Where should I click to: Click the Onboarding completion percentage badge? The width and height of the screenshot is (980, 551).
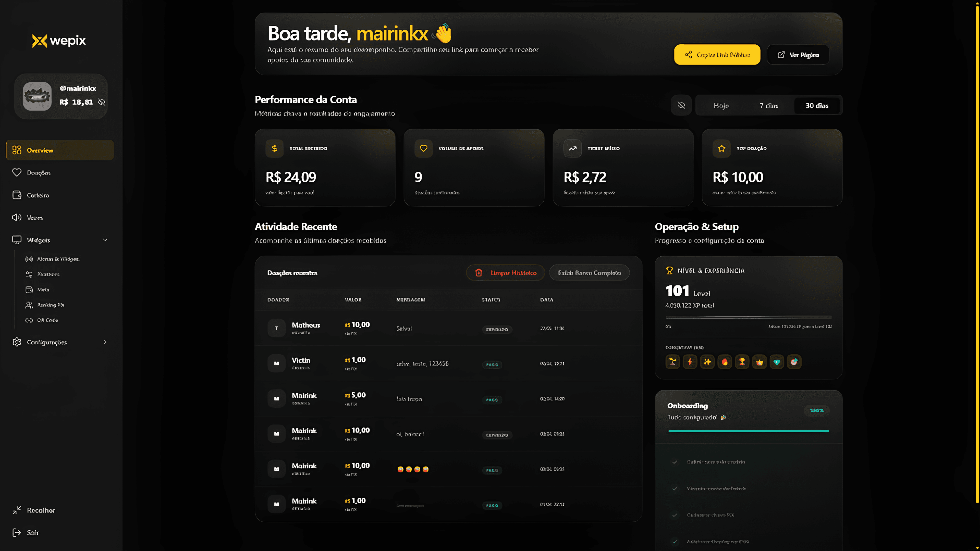pos(817,411)
